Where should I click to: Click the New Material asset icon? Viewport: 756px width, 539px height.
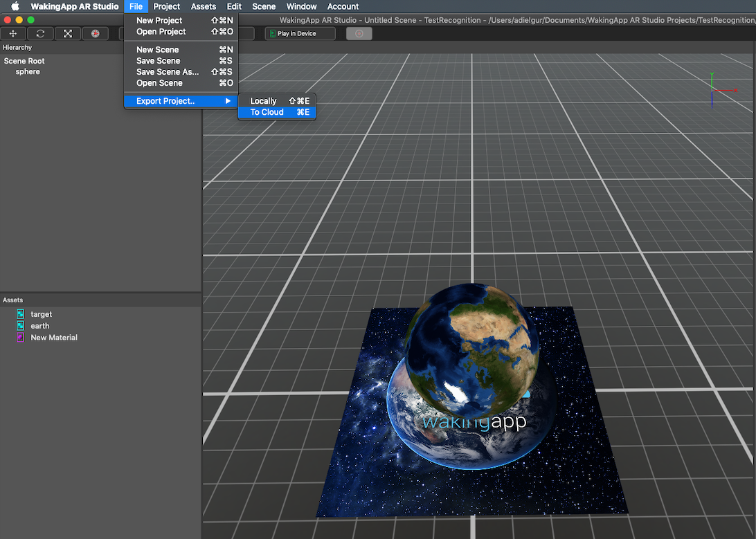coord(20,338)
